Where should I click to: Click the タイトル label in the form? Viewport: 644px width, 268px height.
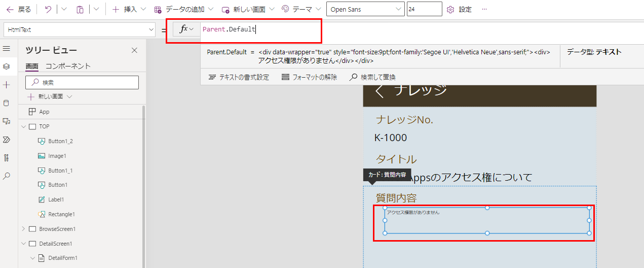click(x=396, y=159)
